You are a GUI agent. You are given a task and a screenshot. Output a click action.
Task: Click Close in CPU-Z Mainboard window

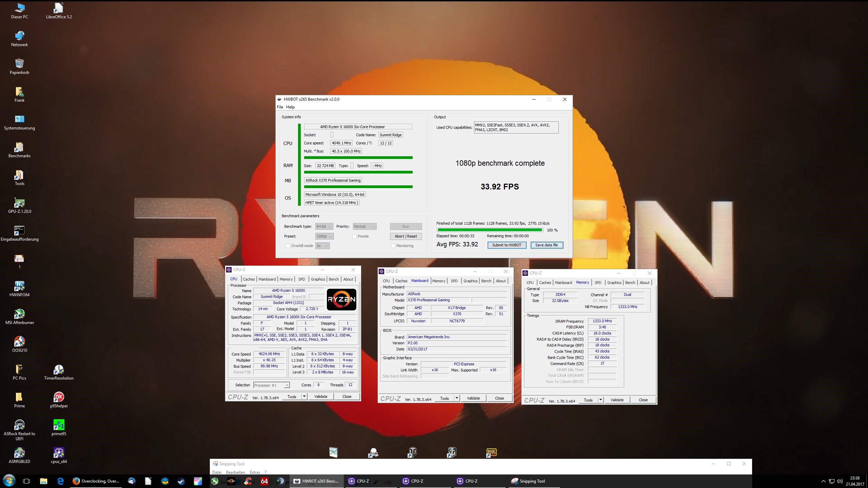click(499, 398)
